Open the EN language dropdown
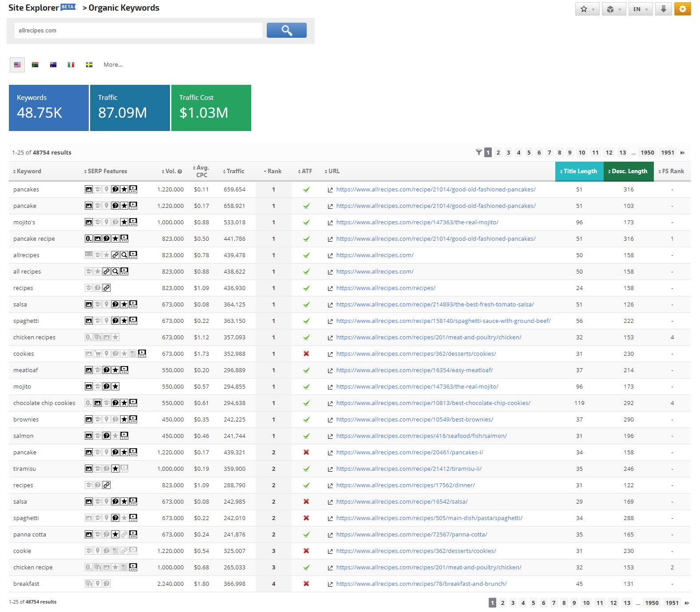The image size is (700, 612). point(640,9)
